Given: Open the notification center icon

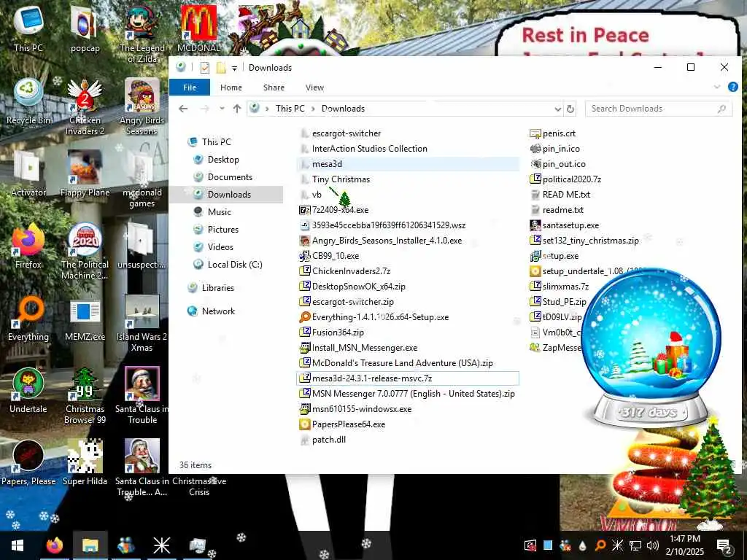Looking at the screenshot, I should point(724,545).
